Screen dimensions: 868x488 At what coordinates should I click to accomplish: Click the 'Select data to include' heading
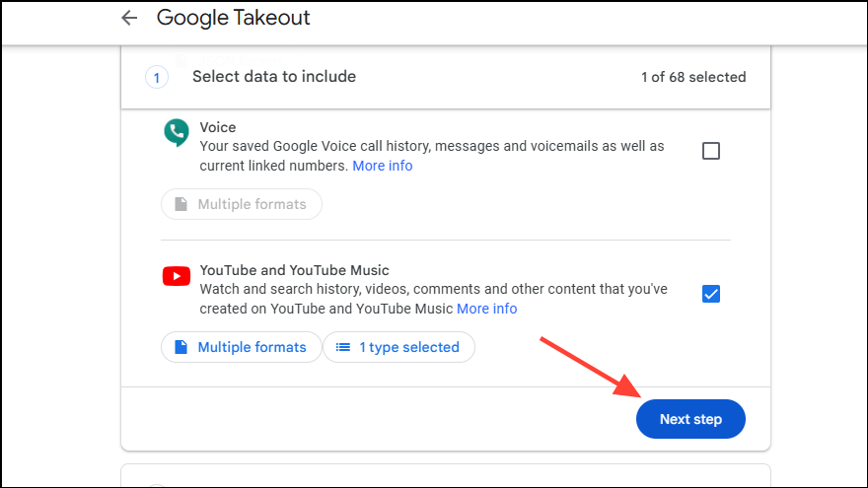coord(274,76)
